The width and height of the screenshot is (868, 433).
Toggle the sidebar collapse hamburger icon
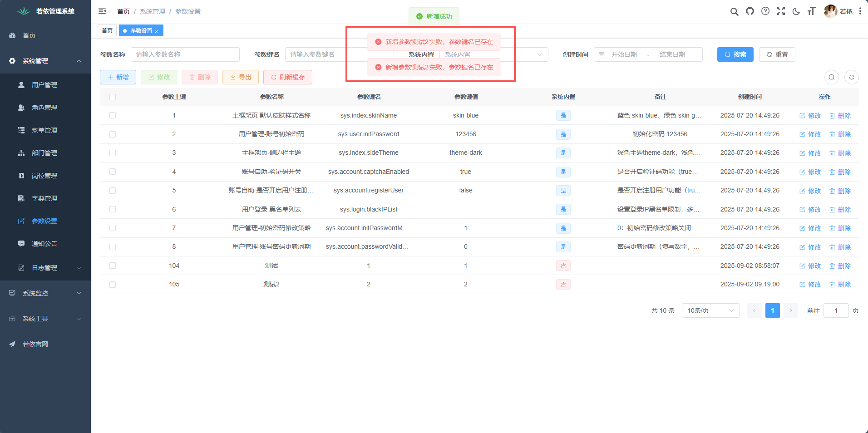click(x=102, y=11)
